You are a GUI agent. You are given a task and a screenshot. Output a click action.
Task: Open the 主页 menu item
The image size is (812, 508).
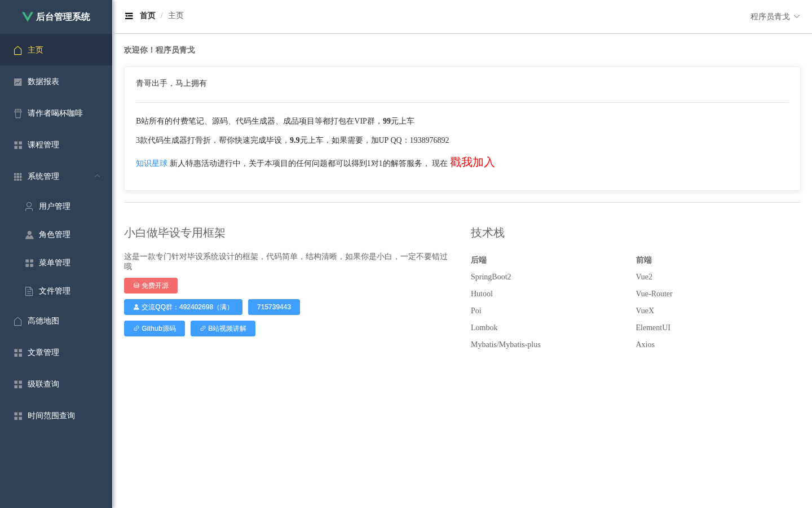click(x=56, y=50)
